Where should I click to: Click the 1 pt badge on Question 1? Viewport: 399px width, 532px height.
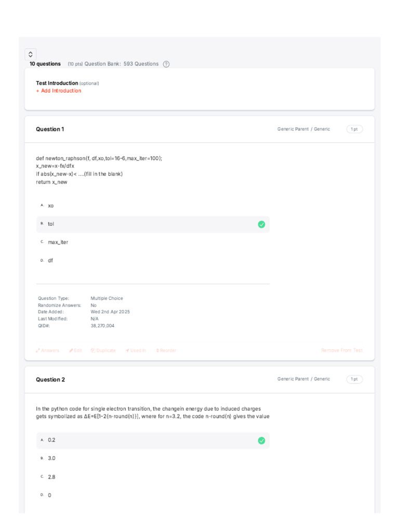354,129
